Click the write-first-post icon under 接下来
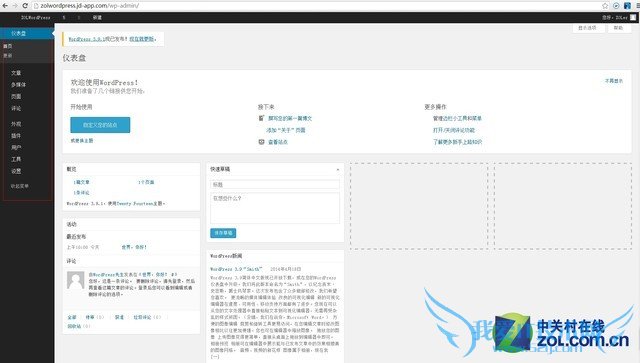This screenshot has height=363, width=640. 262,118
